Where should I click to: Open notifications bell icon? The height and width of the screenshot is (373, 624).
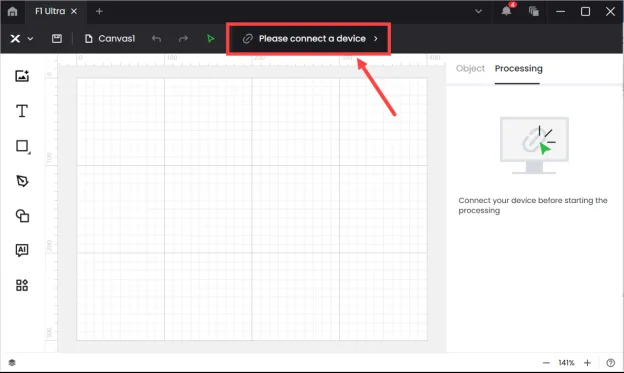click(x=506, y=11)
